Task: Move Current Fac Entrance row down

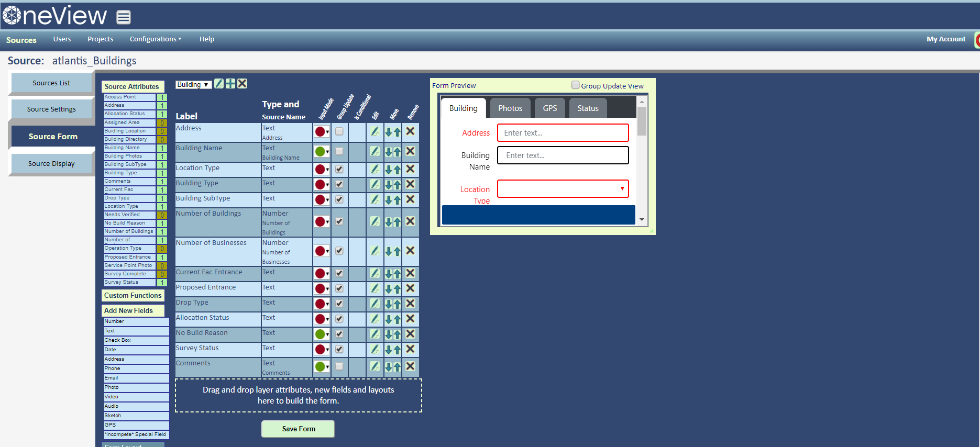Action: [389, 274]
